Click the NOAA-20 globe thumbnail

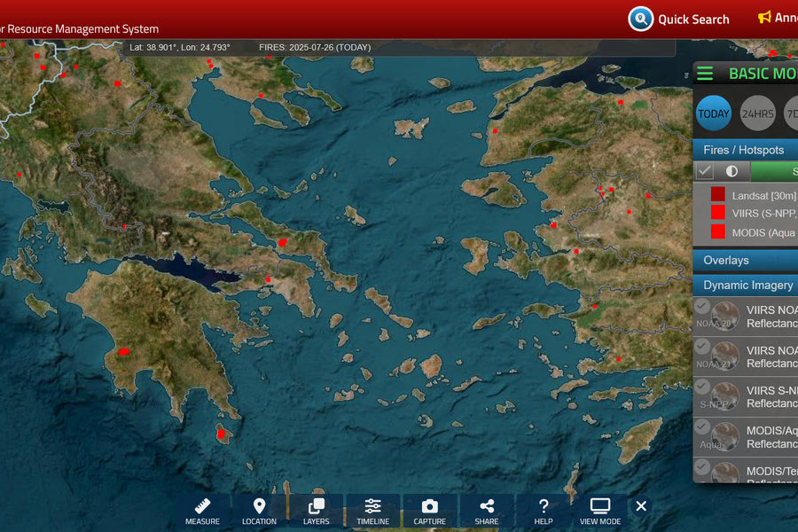(725, 316)
